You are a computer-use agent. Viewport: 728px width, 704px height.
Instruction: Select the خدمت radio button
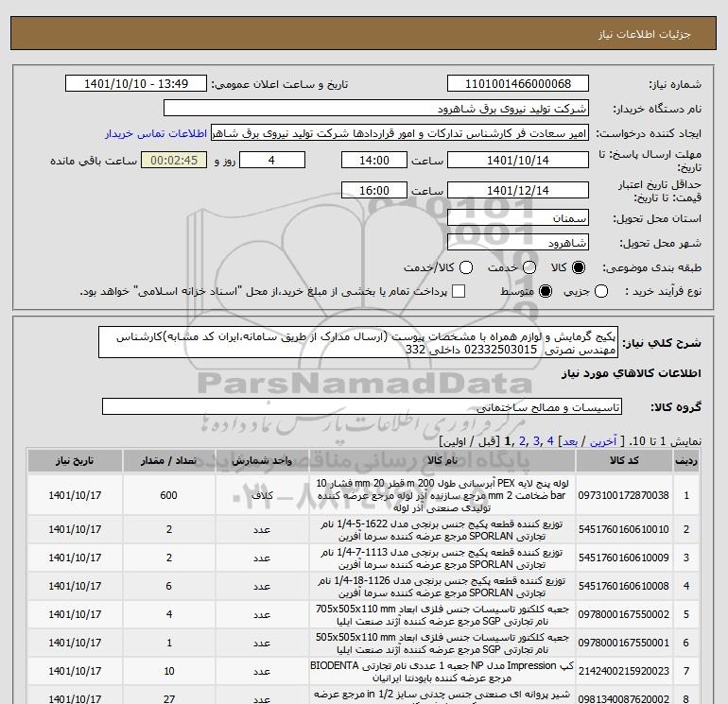pyautogui.click(x=529, y=267)
